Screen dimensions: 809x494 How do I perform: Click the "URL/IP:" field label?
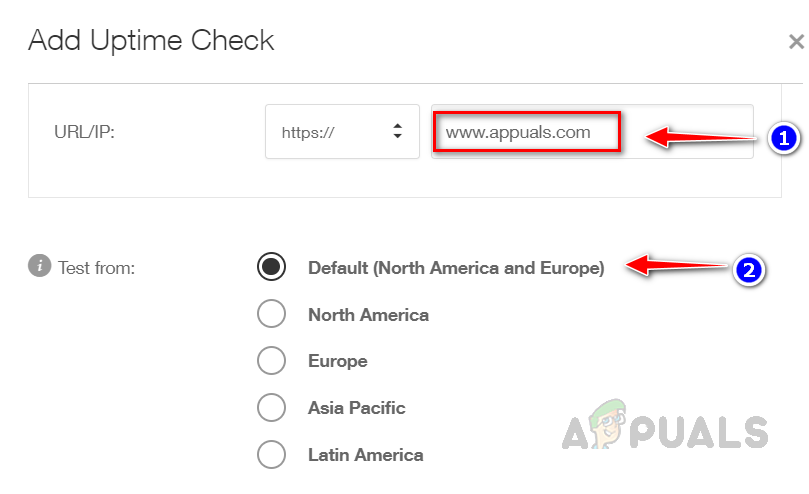pyautogui.click(x=85, y=132)
